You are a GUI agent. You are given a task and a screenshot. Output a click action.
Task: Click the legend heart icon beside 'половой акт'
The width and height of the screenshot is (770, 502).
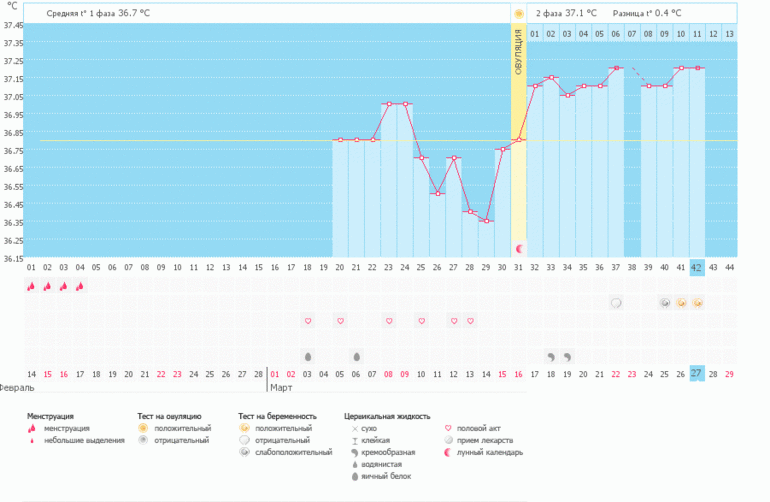[447, 428]
